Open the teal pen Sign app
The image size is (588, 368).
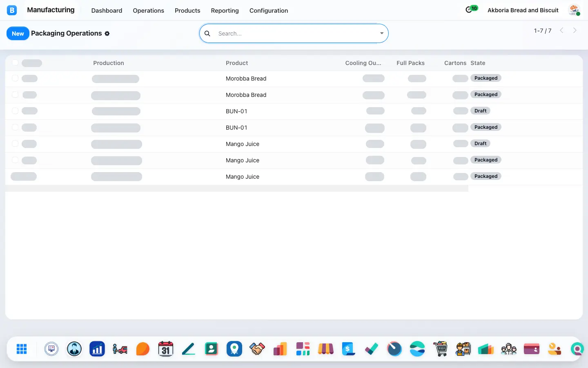[x=189, y=349]
